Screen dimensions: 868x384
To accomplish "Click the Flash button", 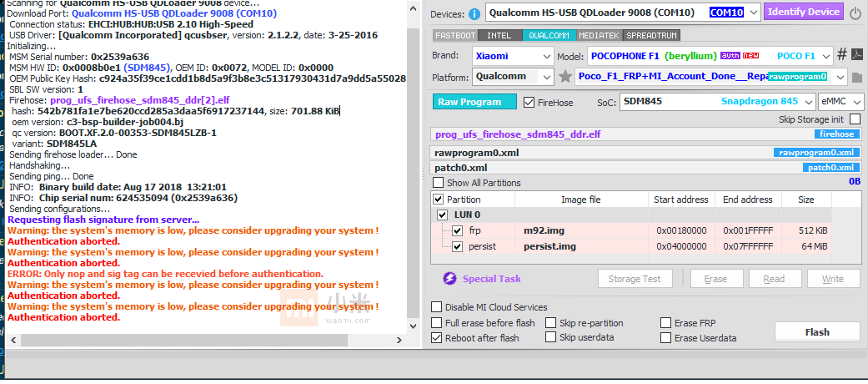I will tap(817, 332).
